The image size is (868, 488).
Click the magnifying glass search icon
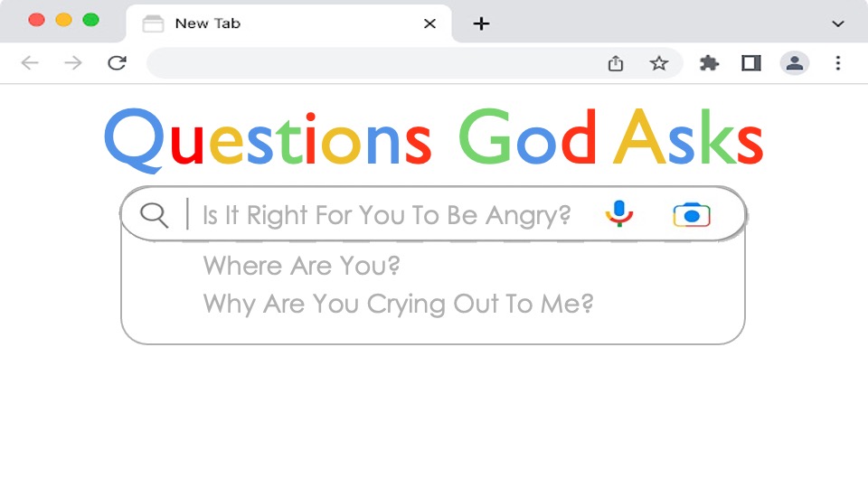pyautogui.click(x=154, y=215)
